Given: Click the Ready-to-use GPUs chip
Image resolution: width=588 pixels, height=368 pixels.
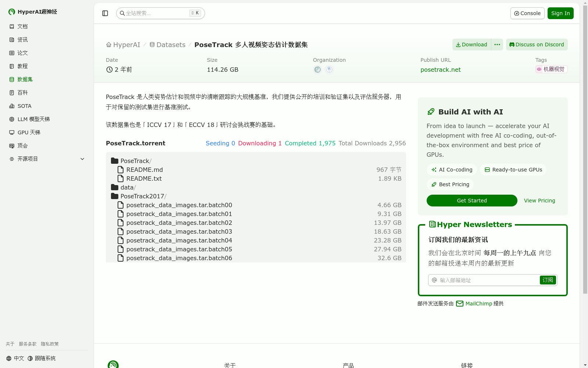Looking at the screenshot, I should pyautogui.click(x=513, y=170).
